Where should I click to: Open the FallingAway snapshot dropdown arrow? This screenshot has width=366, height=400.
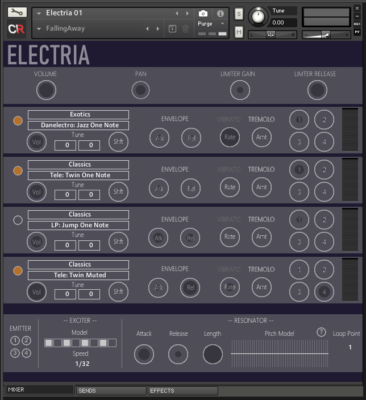pos(39,29)
